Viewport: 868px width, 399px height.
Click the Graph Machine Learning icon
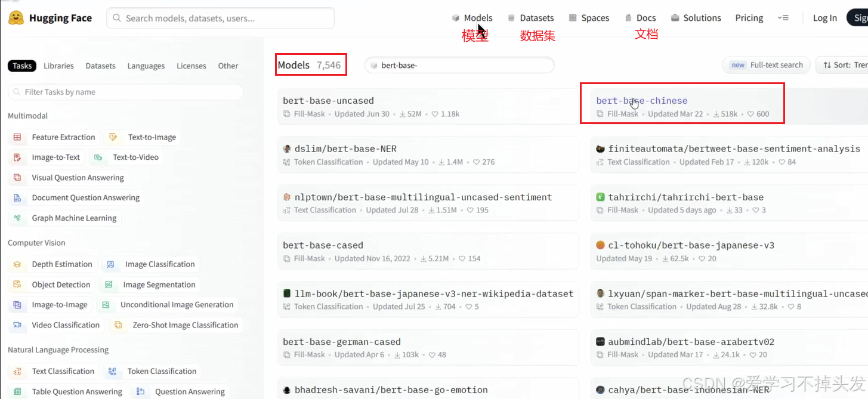[17, 218]
